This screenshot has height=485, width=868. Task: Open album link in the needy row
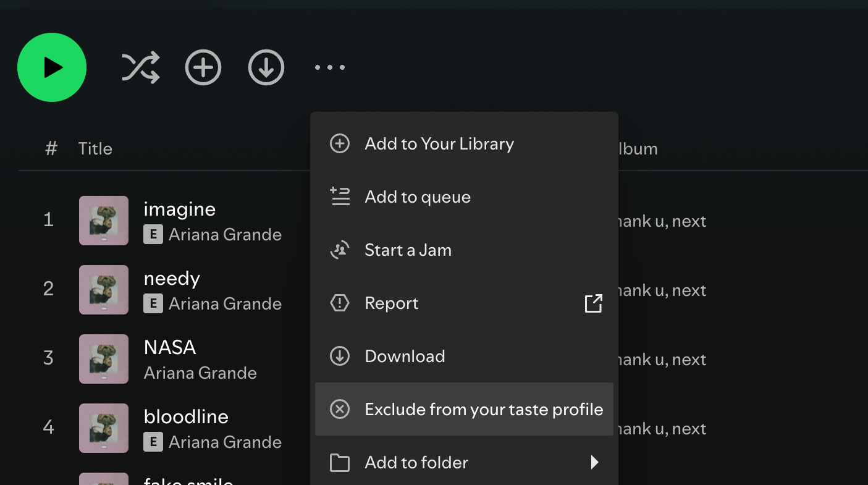[x=662, y=290]
